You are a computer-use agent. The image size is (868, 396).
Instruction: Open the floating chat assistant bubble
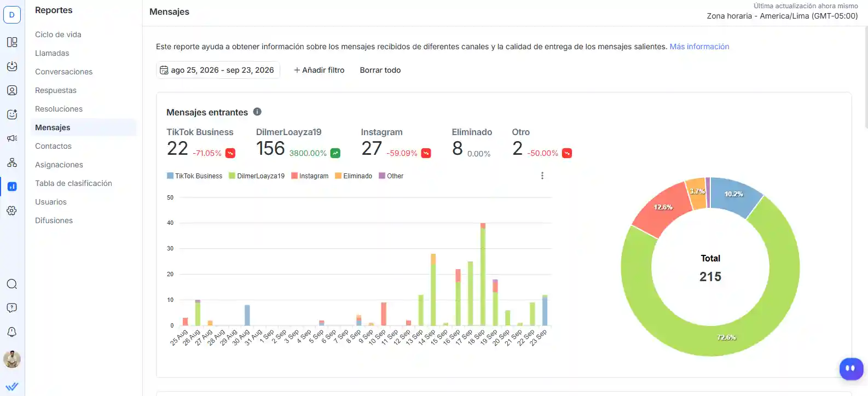pos(851,369)
